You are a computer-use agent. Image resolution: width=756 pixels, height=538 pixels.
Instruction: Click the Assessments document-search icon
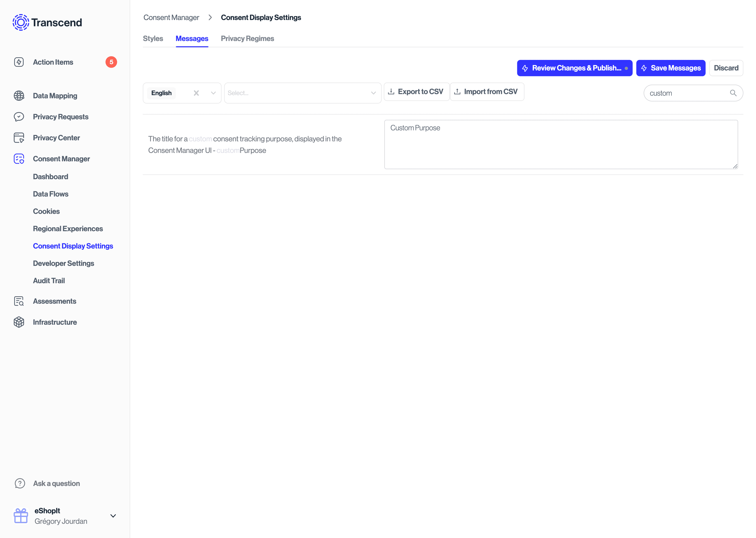click(19, 301)
